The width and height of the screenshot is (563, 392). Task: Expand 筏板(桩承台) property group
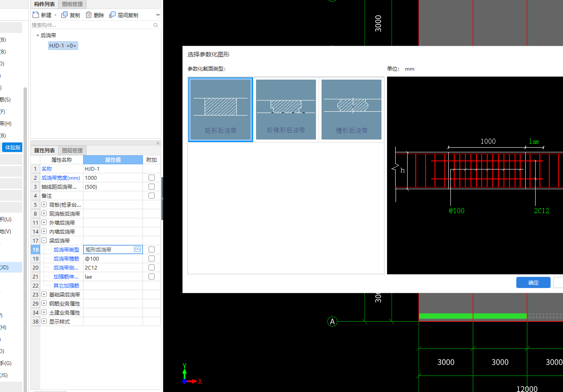coord(44,205)
